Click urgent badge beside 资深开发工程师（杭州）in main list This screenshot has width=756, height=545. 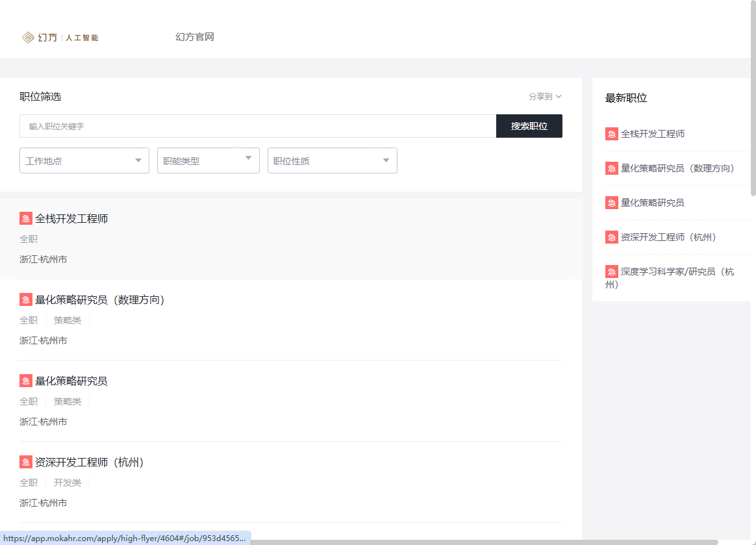pyautogui.click(x=26, y=463)
